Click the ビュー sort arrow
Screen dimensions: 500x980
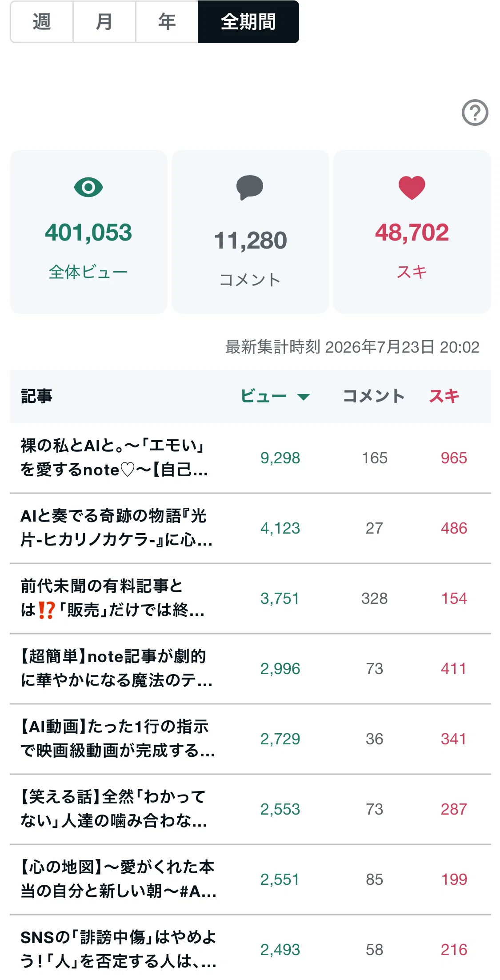coord(304,397)
